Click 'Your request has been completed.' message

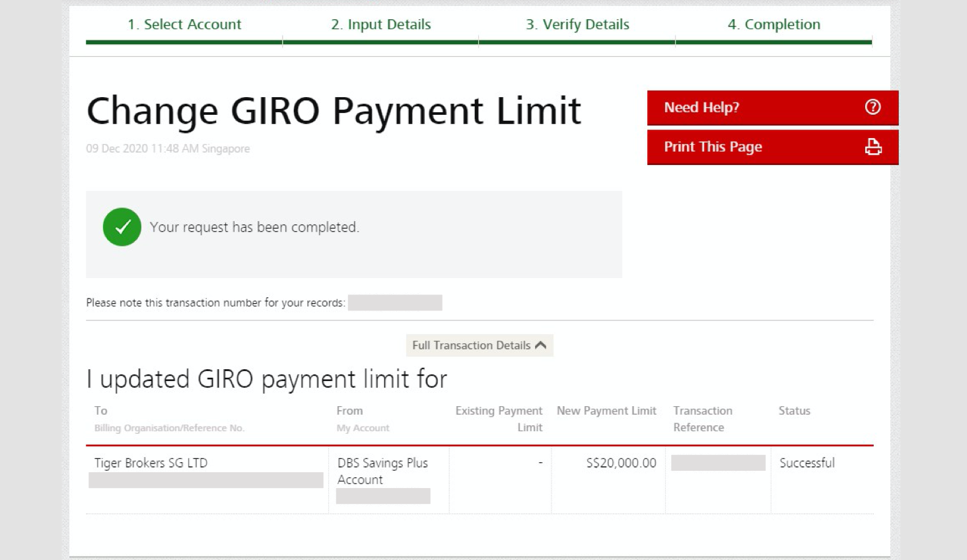click(x=254, y=227)
